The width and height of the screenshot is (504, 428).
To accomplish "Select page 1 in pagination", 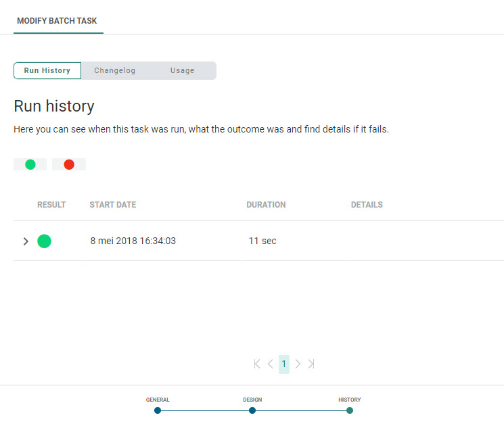I will (x=284, y=364).
